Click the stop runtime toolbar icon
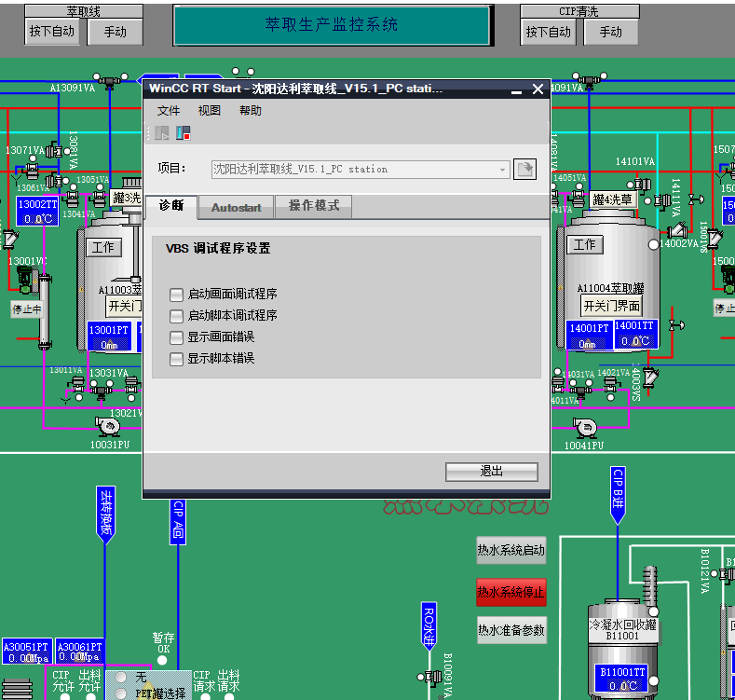Screen dimensions: 735x700 pyautogui.click(x=183, y=133)
